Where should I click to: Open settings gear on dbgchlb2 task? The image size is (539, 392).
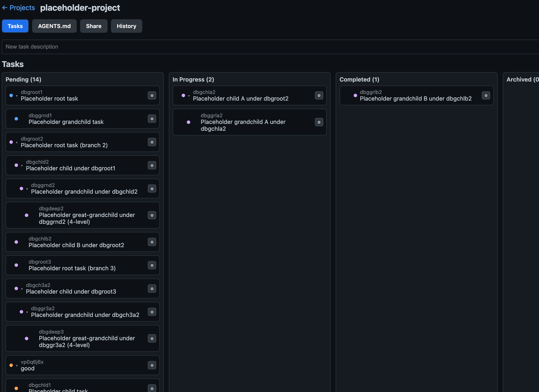pos(152,242)
